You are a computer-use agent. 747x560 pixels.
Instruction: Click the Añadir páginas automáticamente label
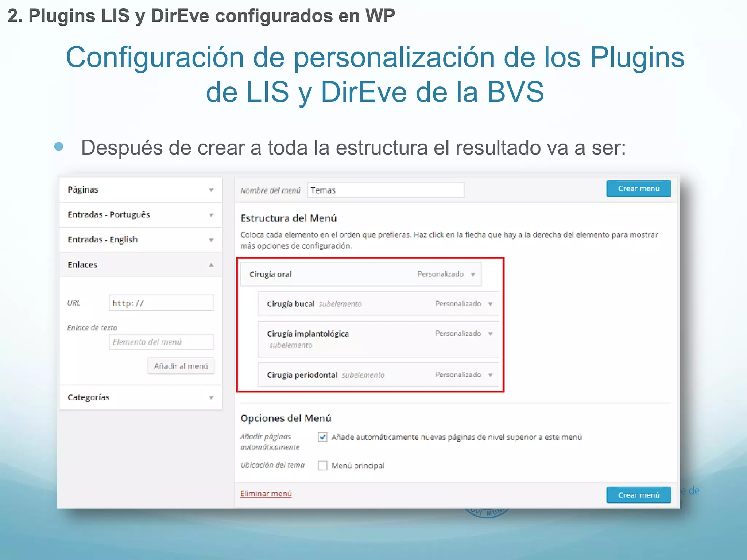tap(270, 442)
